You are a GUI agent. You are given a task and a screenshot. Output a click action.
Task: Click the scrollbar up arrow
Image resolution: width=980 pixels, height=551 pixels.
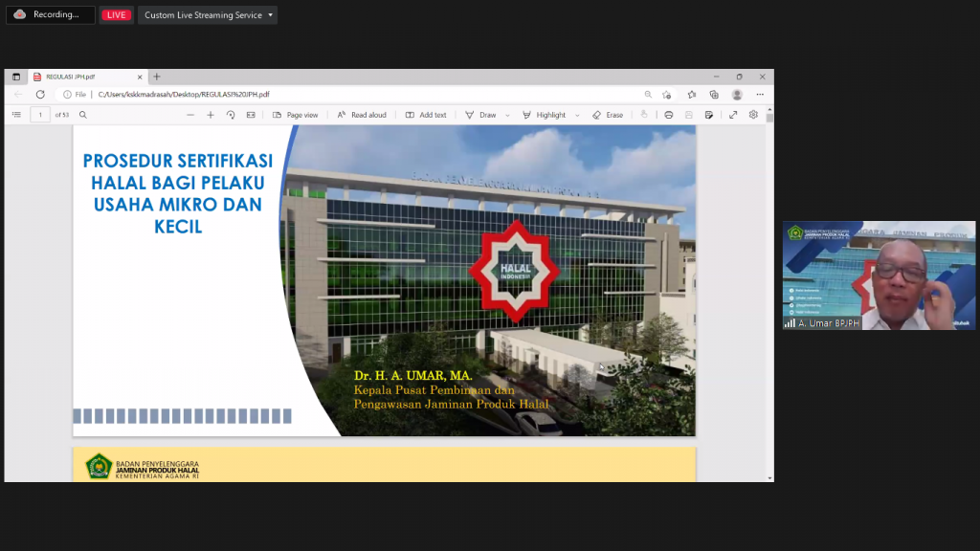pos(769,110)
